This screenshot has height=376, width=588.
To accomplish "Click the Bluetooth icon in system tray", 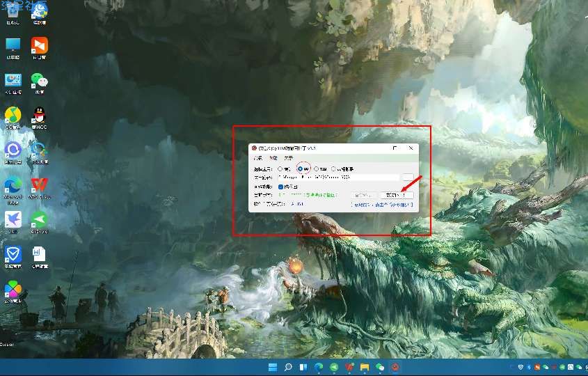I will [529, 367].
